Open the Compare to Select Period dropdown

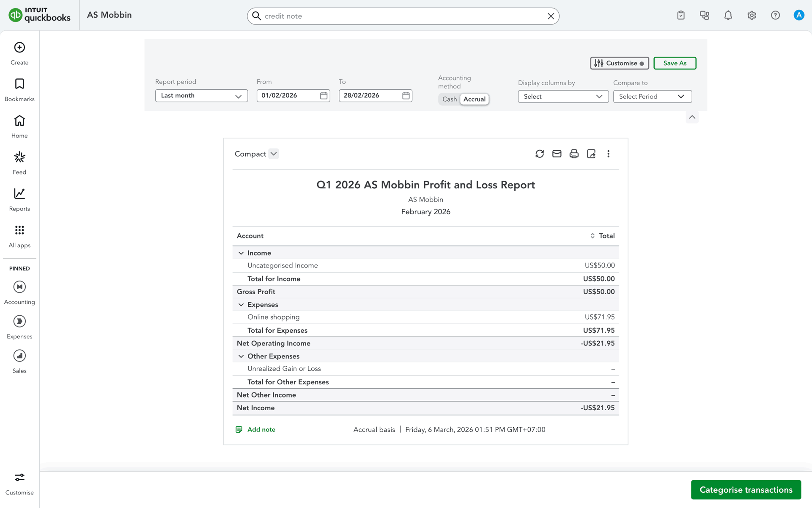point(652,97)
